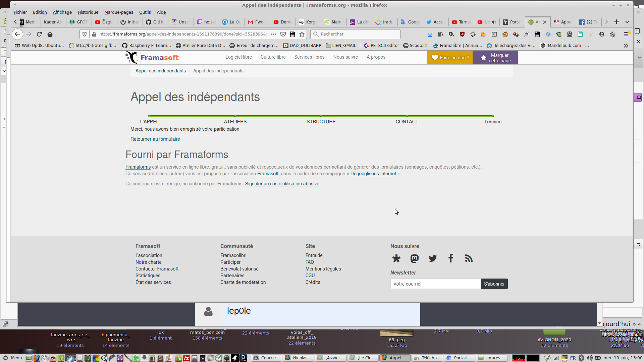
Task: Go to the Firefox home page
Action: tap(50, 34)
